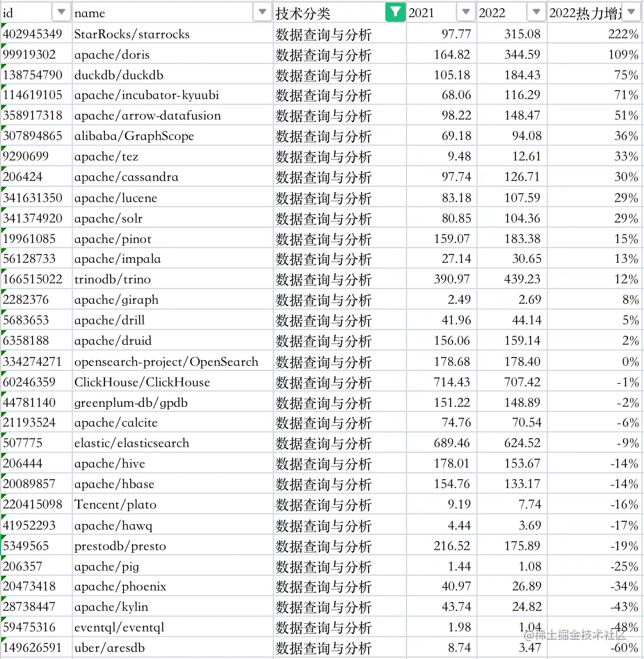Select cell apache/hive
Image resolution: width=644 pixels, height=659 pixels.
(172, 464)
